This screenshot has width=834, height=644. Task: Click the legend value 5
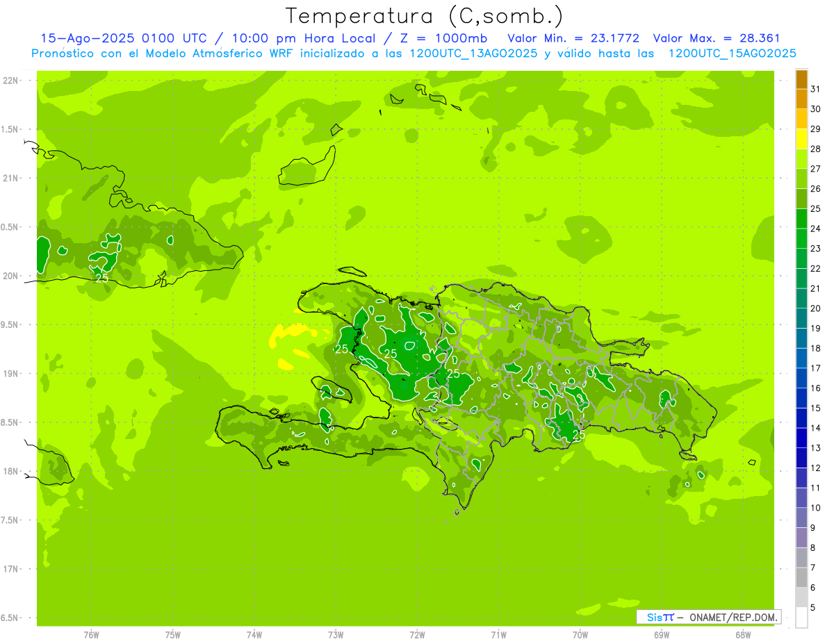pos(813,607)
